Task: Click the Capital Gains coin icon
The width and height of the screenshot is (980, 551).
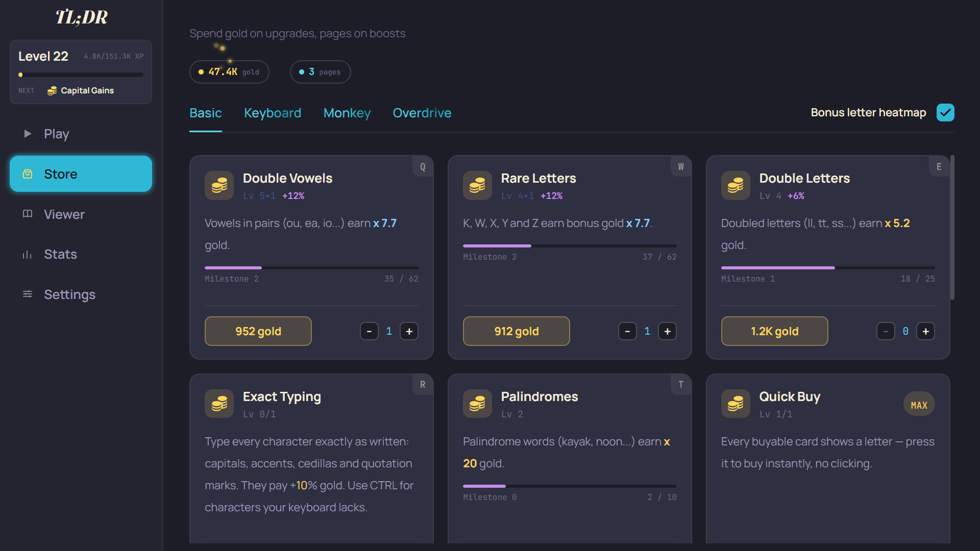Action: tap(52, 91)
